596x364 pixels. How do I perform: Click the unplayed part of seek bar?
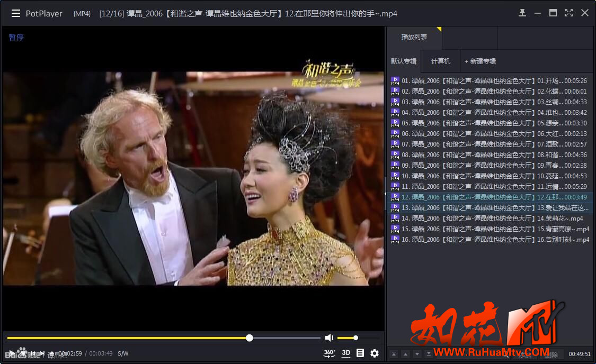click(x=287, y=338)
